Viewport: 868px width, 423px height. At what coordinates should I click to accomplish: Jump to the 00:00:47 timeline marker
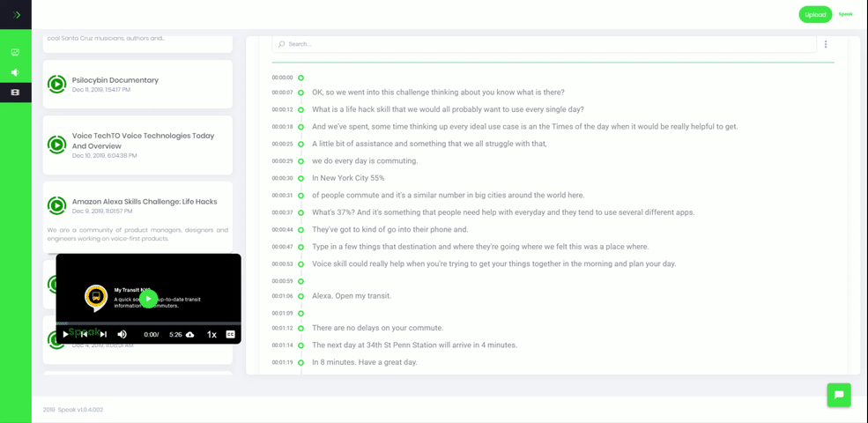[301, 247]
